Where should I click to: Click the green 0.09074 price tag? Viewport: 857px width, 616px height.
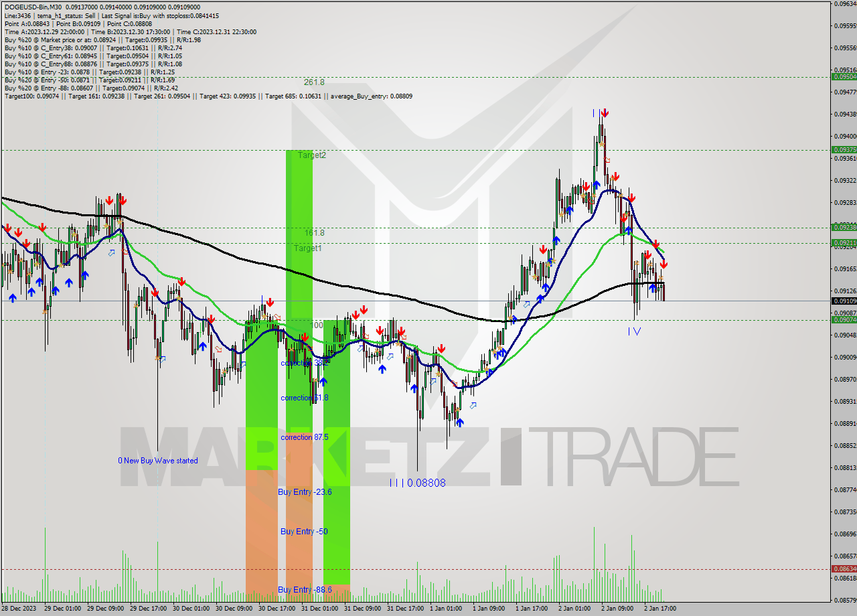tap(844, 320)
